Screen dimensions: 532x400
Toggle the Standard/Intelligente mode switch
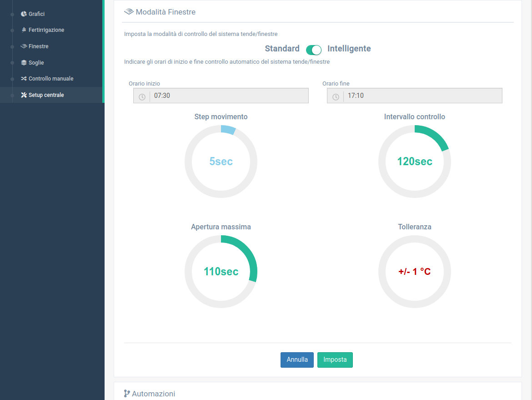(313, 50)
